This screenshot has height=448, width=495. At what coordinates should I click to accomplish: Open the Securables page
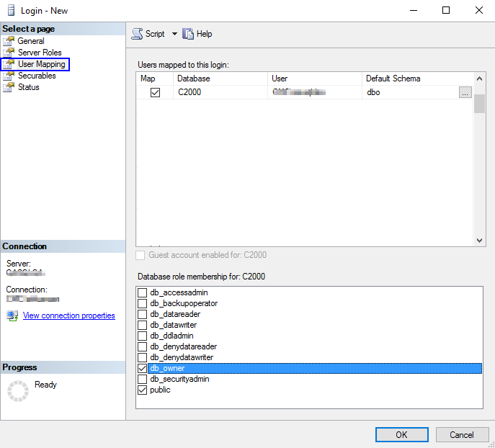(x=37, y=76)
